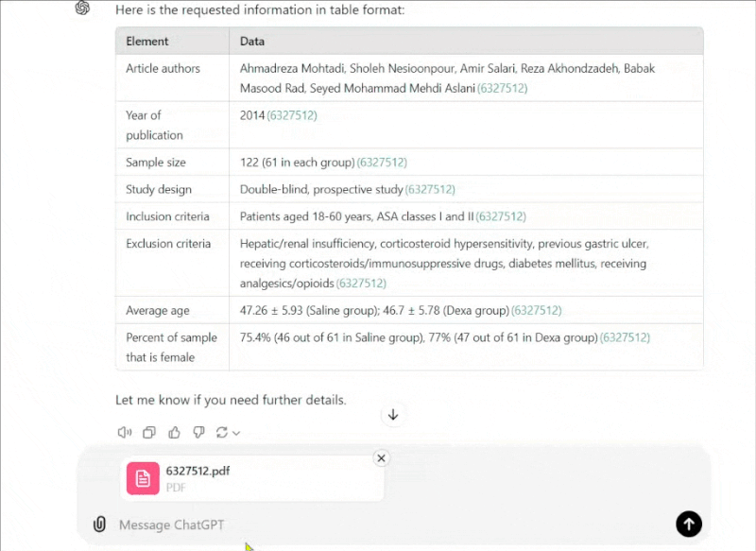
Task: Follow the citation link in Average age row
Action: coord(536,310)
